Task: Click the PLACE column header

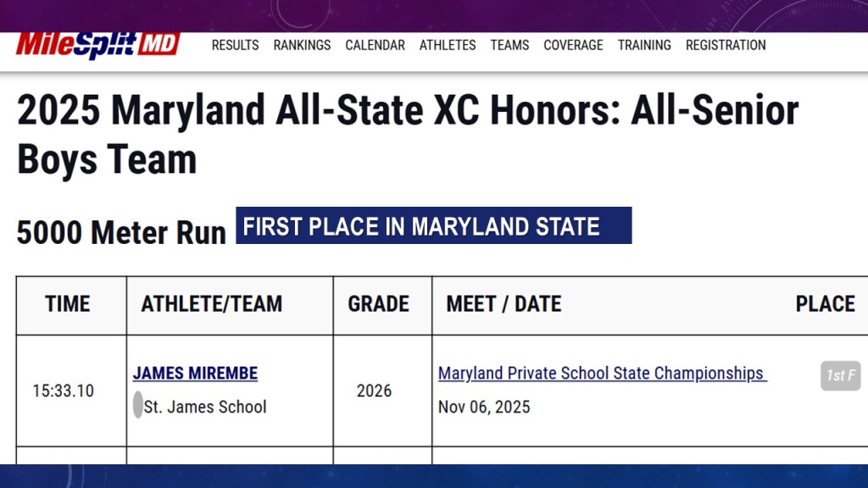Action: point(825,304)
